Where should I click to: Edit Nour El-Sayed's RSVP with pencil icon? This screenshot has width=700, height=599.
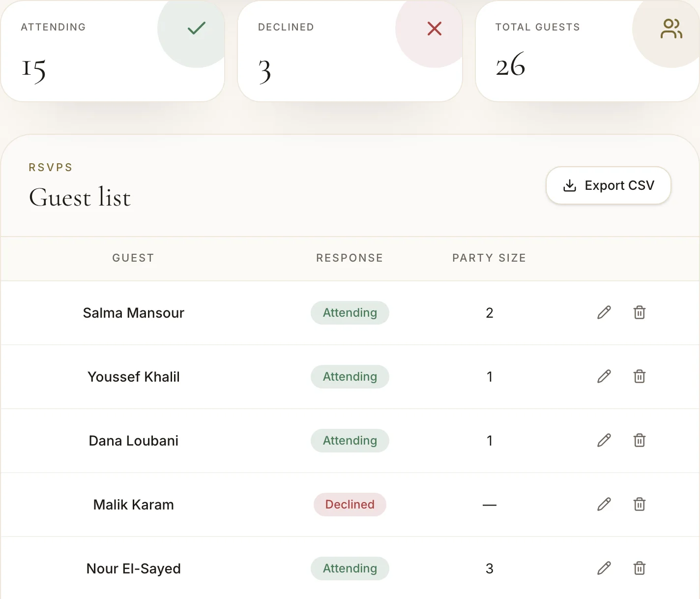pos(604,568)
